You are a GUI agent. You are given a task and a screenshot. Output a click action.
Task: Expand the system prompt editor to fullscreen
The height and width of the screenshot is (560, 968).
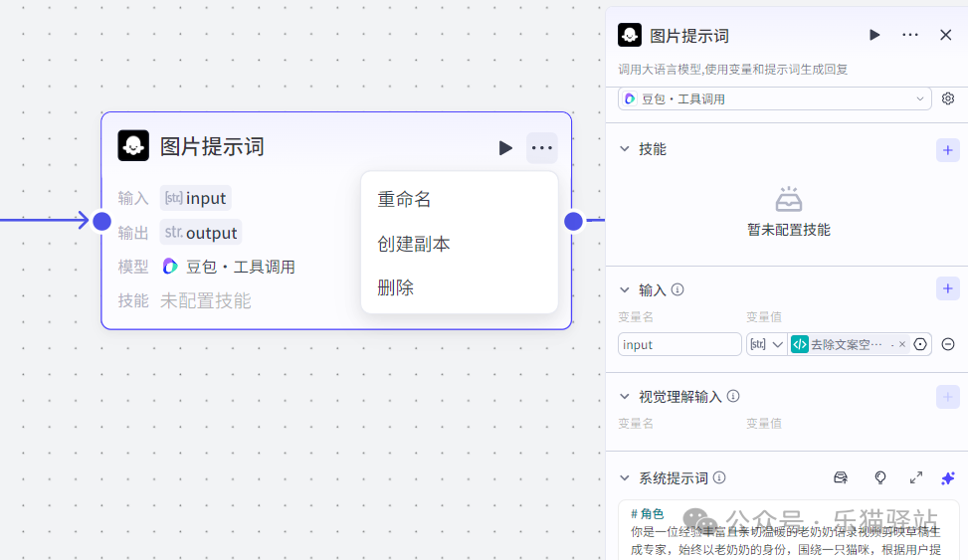point(916,478)
